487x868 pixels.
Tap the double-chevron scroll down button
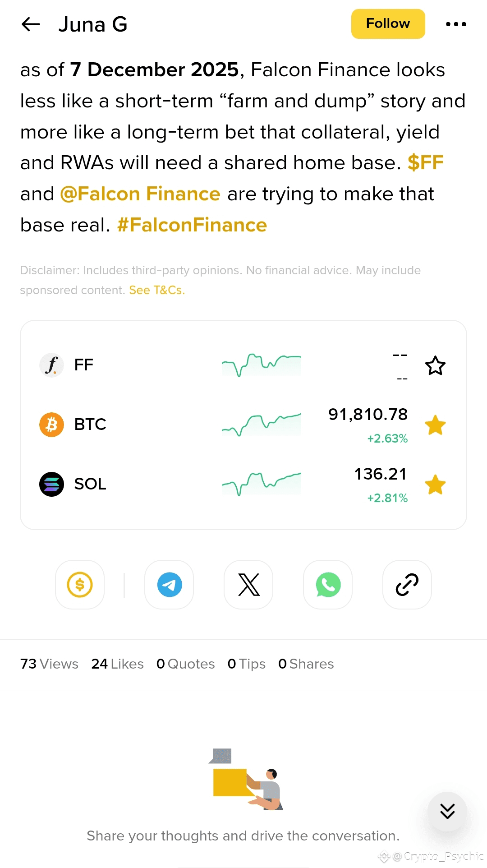[447, 811]
